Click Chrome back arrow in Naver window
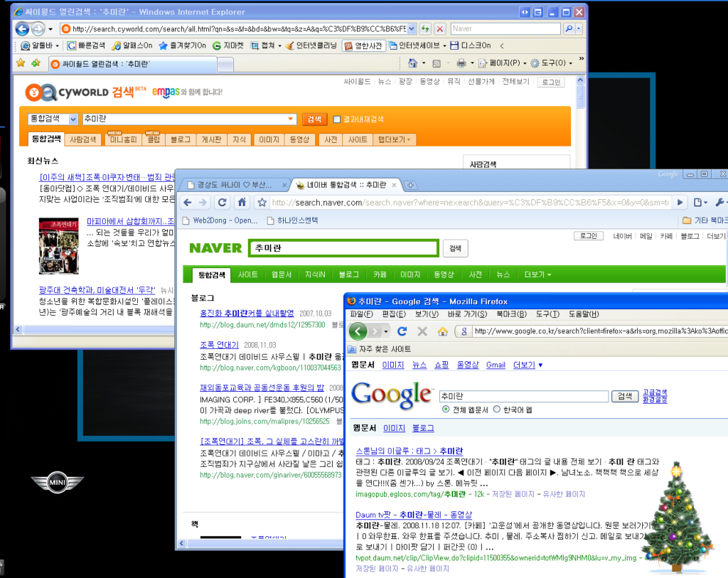The height and width of the screenshot is (578, 728). coord(188,203)
